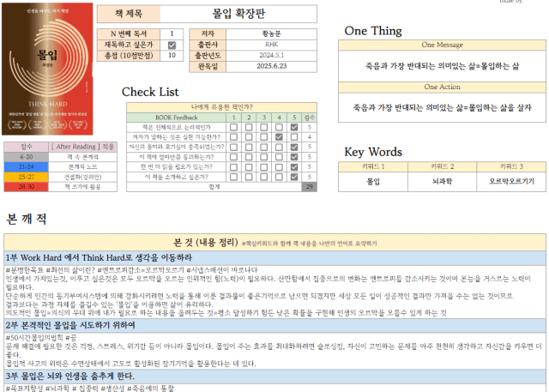The image size is (549, 392).
Task: Select the keyword cell 몰입
Action: [x=373, y=181]
